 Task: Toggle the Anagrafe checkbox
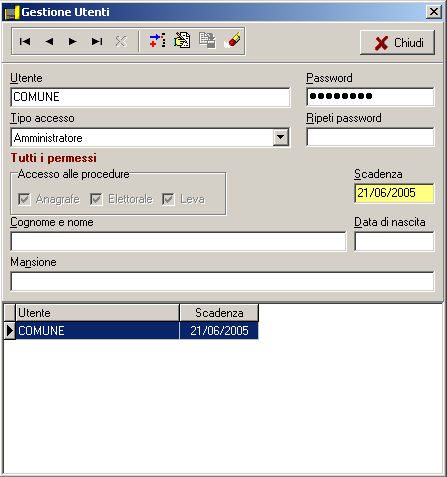[24, 200]
